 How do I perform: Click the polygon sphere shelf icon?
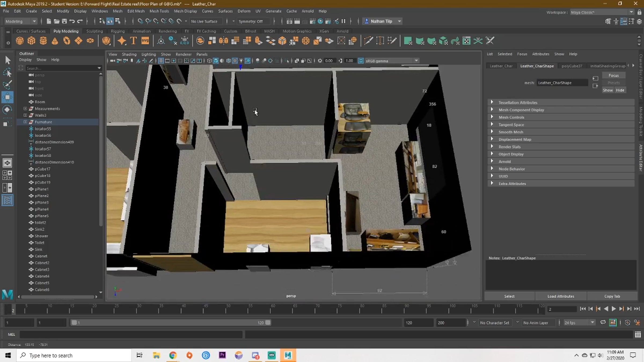tap(20, 41)
